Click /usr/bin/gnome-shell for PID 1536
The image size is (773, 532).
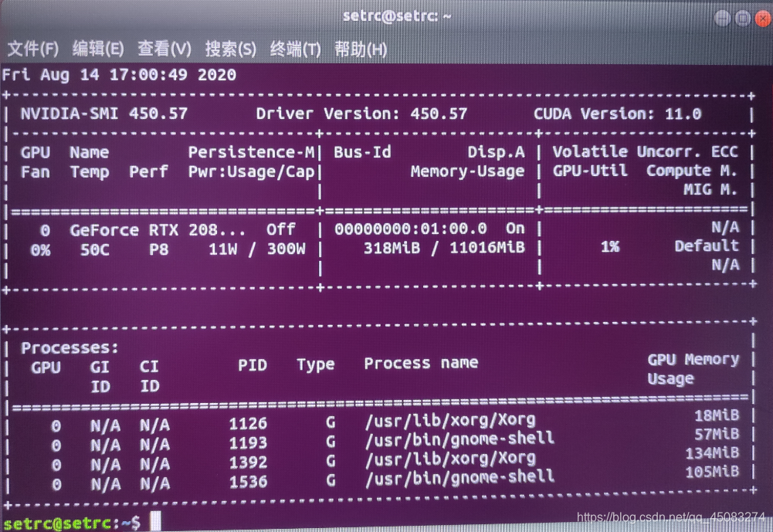[459, 477]
